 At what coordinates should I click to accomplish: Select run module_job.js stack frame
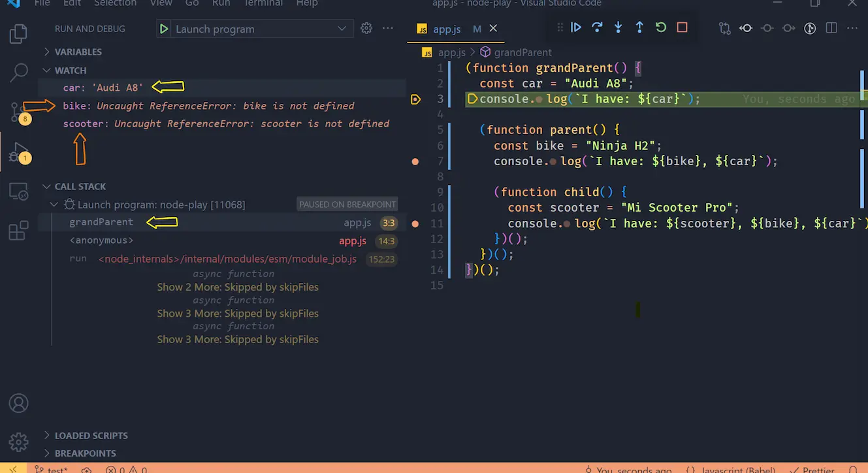click(x=222, y=259)
